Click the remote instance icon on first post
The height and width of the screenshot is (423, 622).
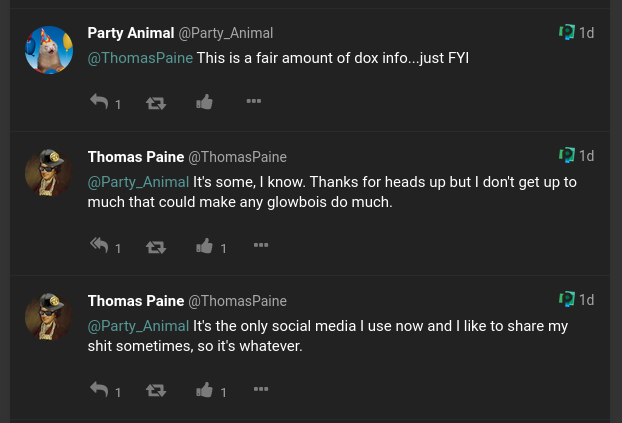click(x=567, y=32)
